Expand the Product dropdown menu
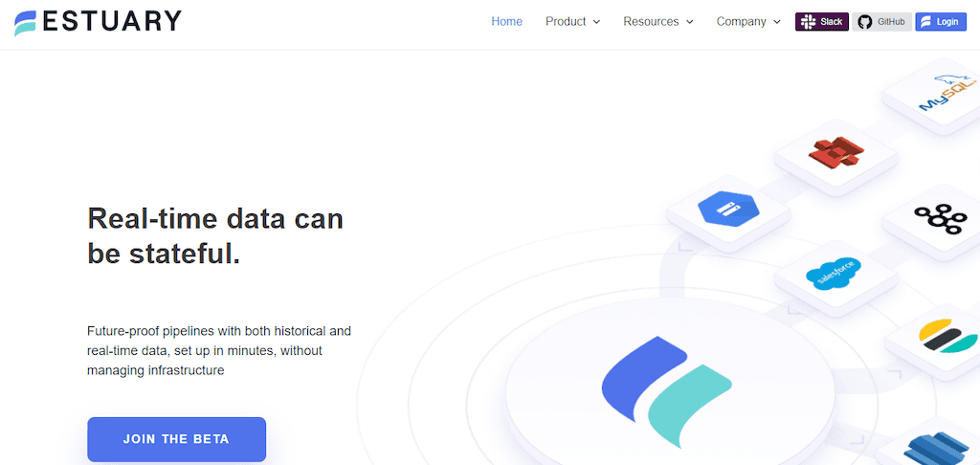Image resolution: width=980 pixels, height=465 pixels. point(572,22)
